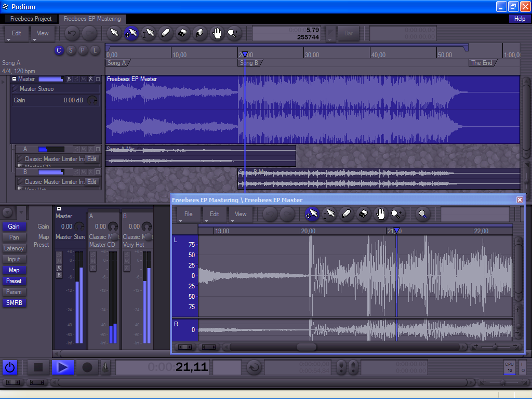Screen dimensions: 532x399
Task: Click the redo button in sound editor
Action: [x=287, y=214]
